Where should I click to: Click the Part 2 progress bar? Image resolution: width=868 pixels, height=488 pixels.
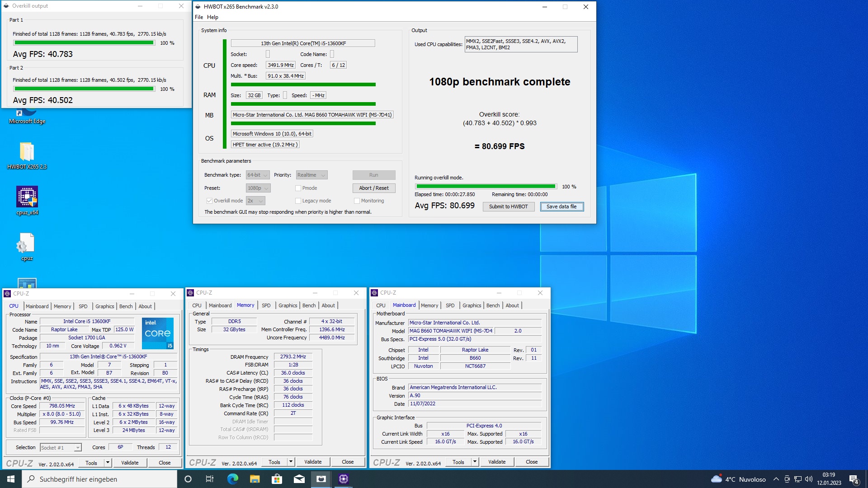(x=84, y=89)
